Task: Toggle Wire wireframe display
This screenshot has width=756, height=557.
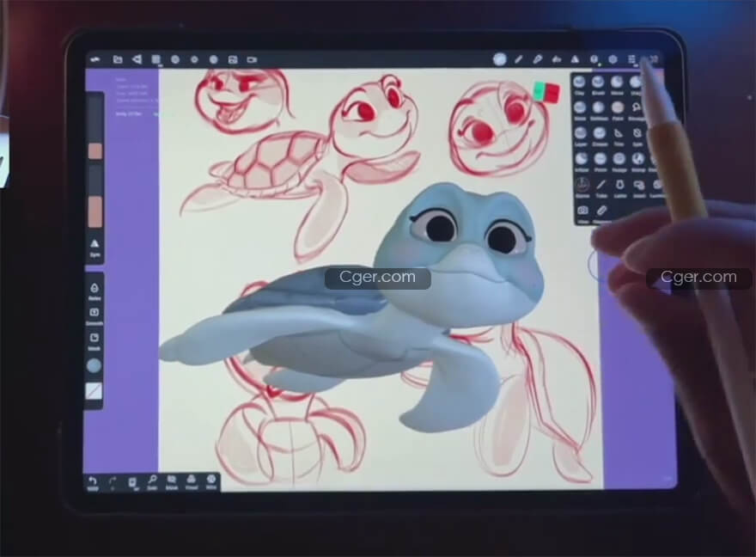Action: 211,481
